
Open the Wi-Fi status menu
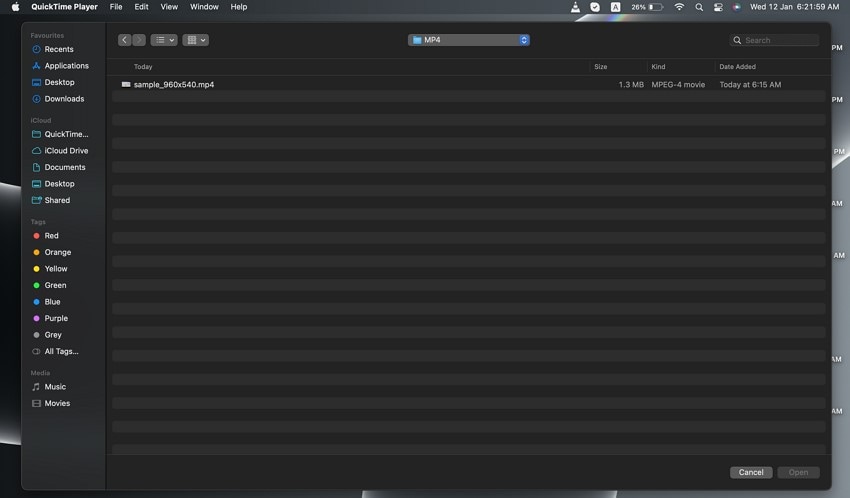coord(679,7)
